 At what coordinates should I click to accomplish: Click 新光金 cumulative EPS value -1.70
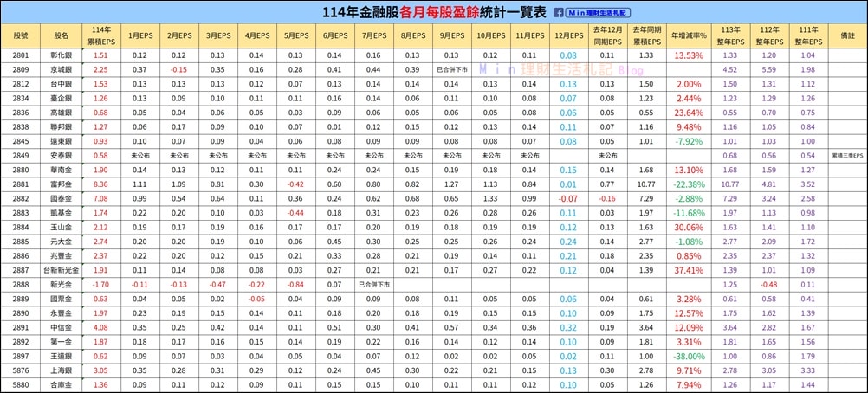click(100, 285)
